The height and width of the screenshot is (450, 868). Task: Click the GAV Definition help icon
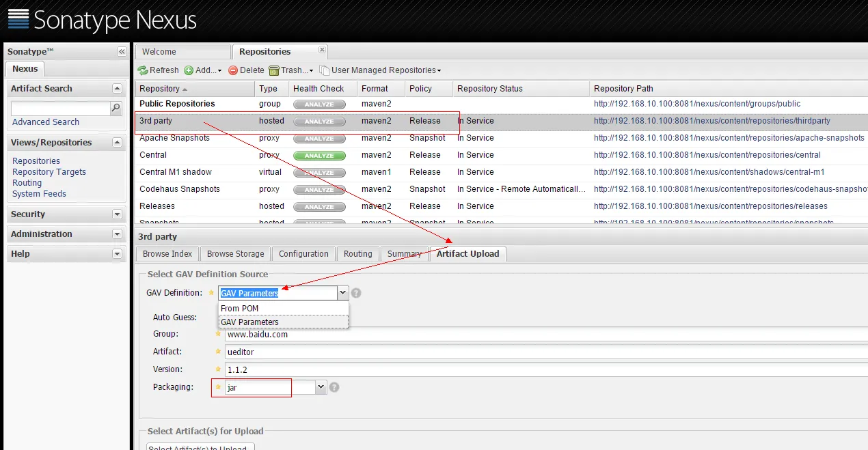pos(356,293)
